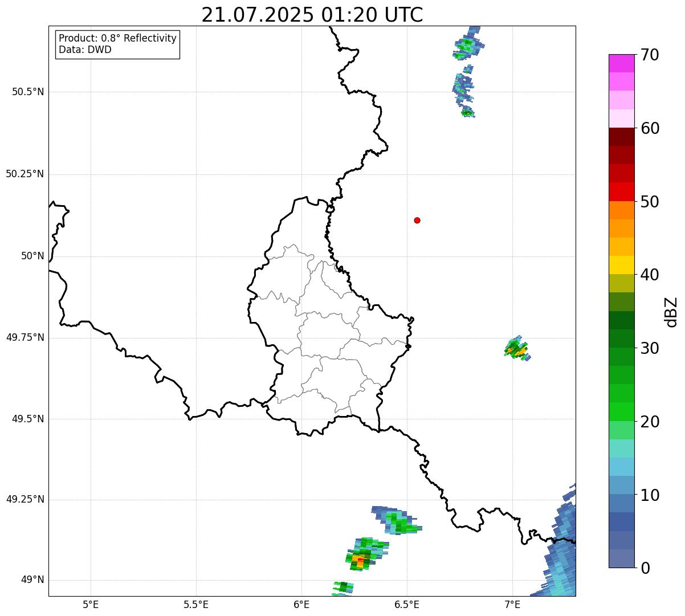This screenshot has height=616, width=685.
Task: Click the longitude label 5°E
Action: pos(91,604)
